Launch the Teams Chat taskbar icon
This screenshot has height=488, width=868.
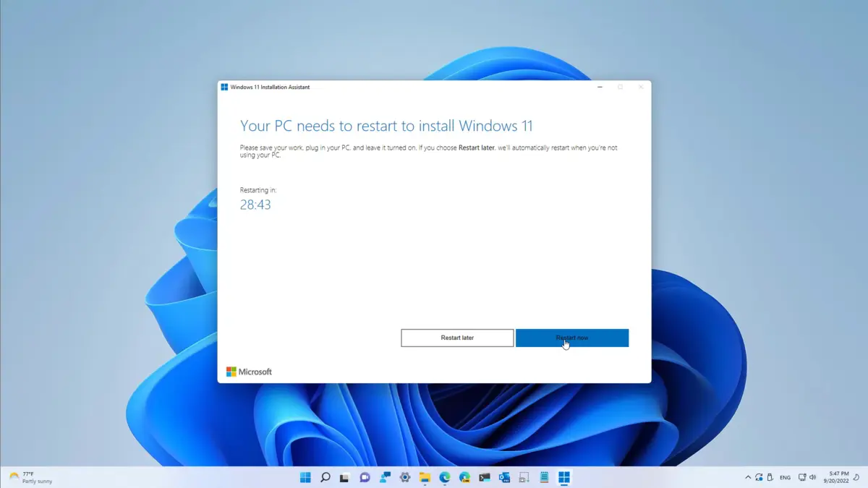(x=365, y=477)
